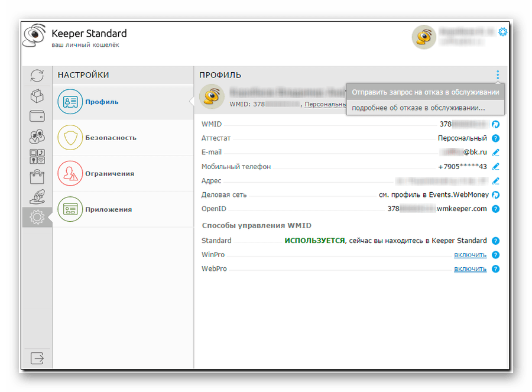
Task: Open the Безопасность settings section
Action: [x=110, y=138]
